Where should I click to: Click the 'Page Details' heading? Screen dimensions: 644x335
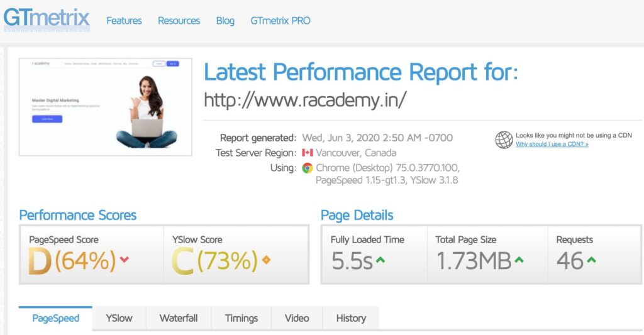coord(357,215)
